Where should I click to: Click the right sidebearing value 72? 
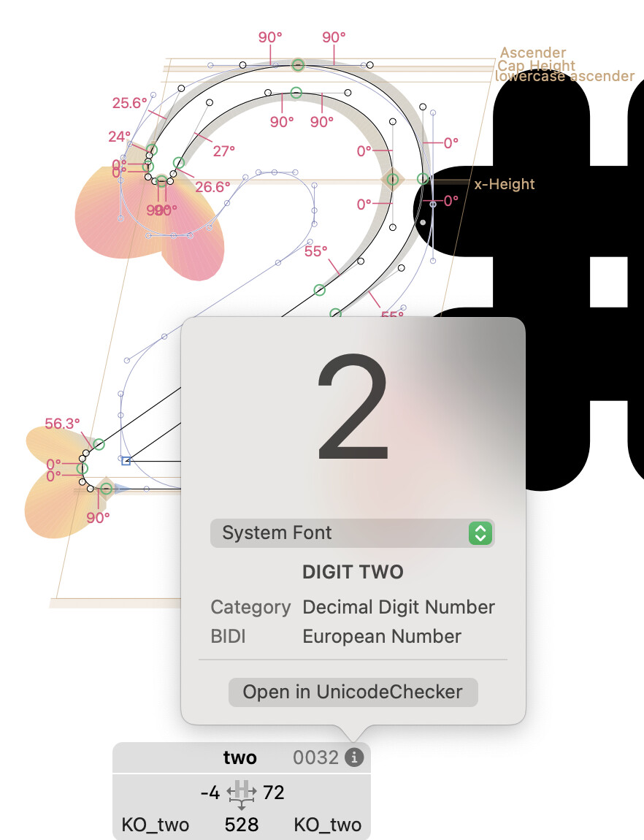point(274,793)
